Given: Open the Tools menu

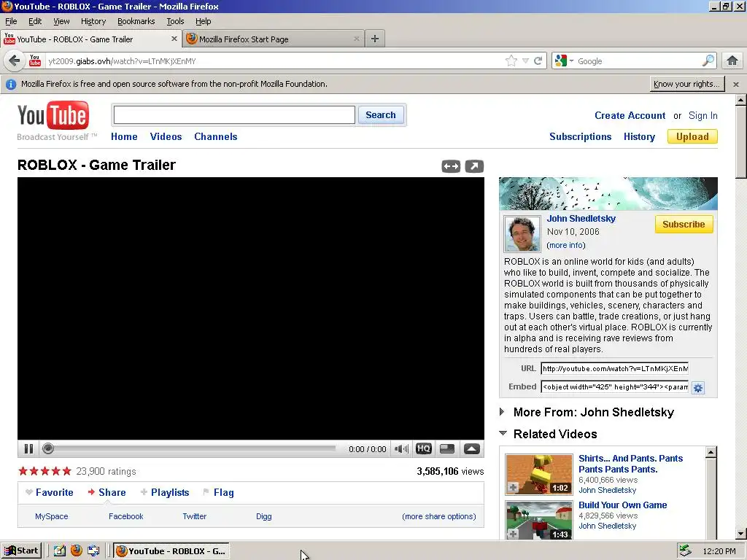Looking at the screenshot, I should [x=175, y=21].
